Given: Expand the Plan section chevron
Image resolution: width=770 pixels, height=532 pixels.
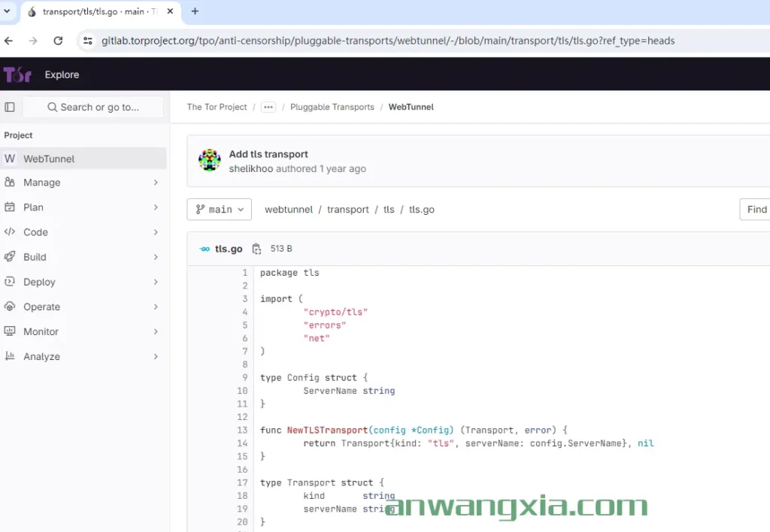Looking at the screenshot, I should 156,207.
